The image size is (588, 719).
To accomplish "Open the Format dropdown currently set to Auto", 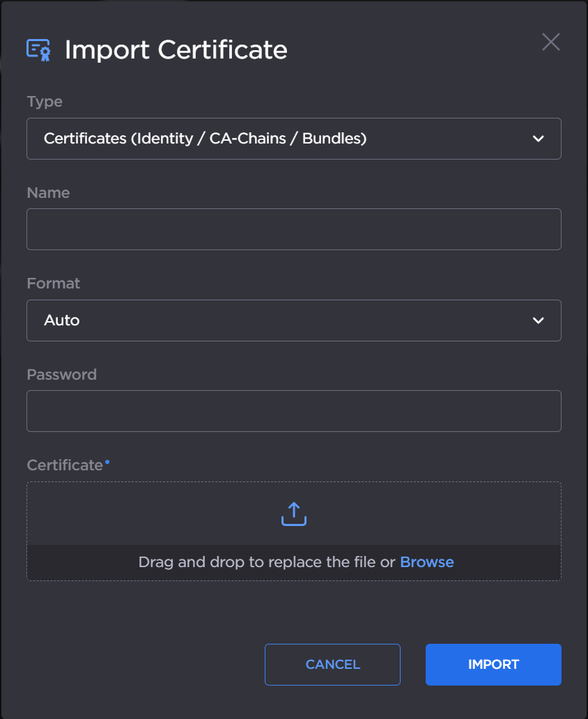I will pos(293,320).
